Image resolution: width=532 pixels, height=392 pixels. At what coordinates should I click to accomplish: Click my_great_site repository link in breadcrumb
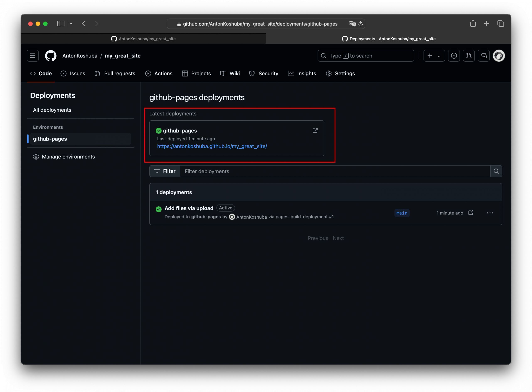pyautogui.click(x=123, y=56)
